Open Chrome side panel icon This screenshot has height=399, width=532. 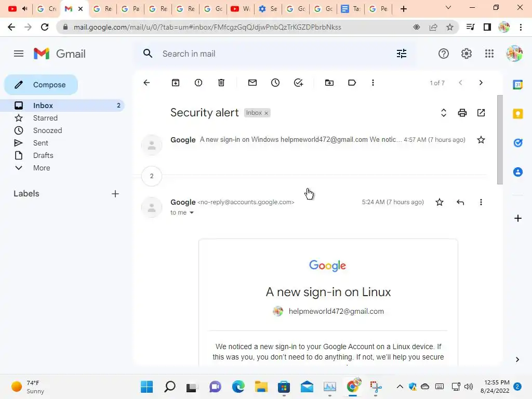(487, 27)
